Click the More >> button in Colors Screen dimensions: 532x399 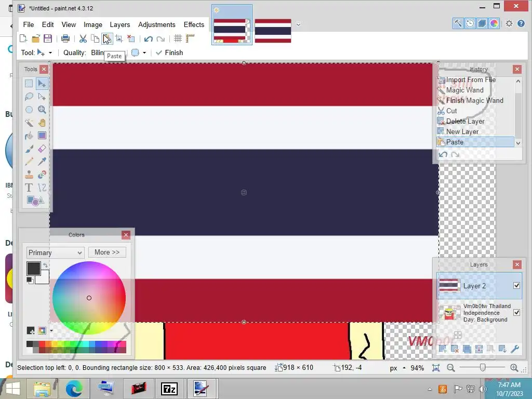(x=107, y=252)
